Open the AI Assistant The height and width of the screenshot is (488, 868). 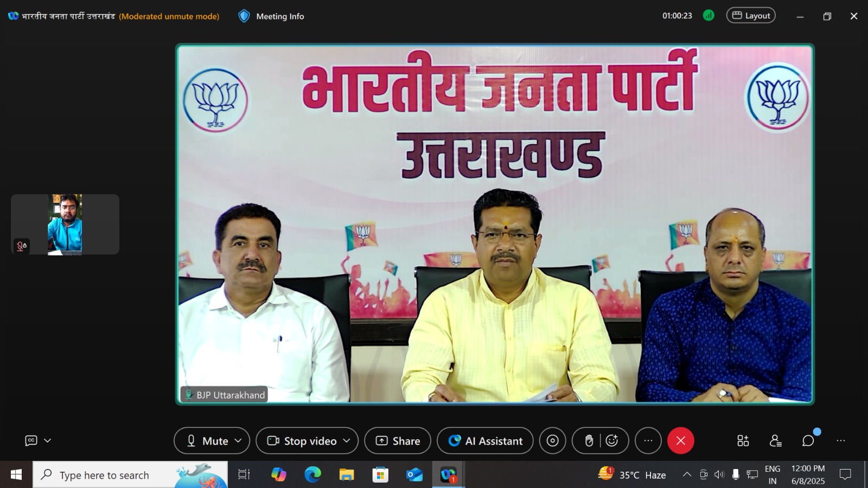[x=485, y=441]
